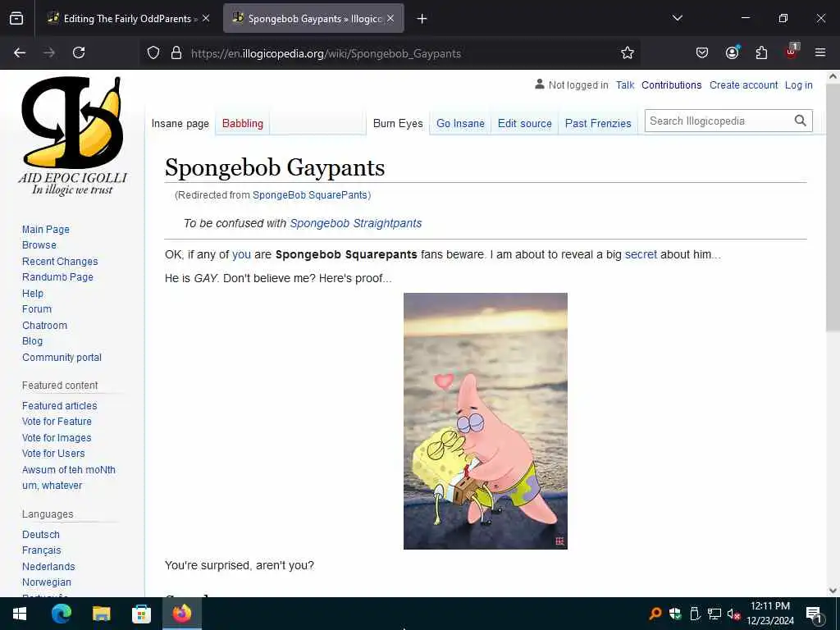The height and width of the screenshot is (630, 840).
Task: Click the tracking protection shield icon
Action: tap(153, 53)
